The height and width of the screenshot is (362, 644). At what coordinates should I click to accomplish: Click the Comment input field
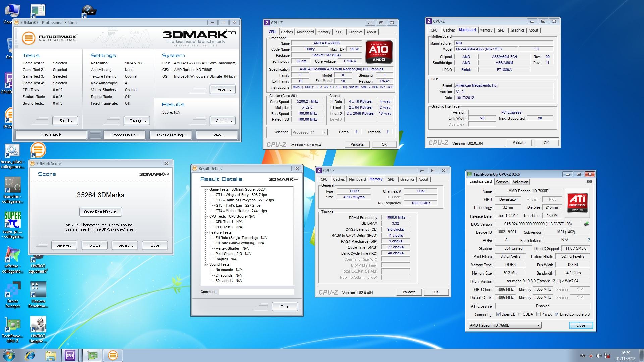coord(257,292)
